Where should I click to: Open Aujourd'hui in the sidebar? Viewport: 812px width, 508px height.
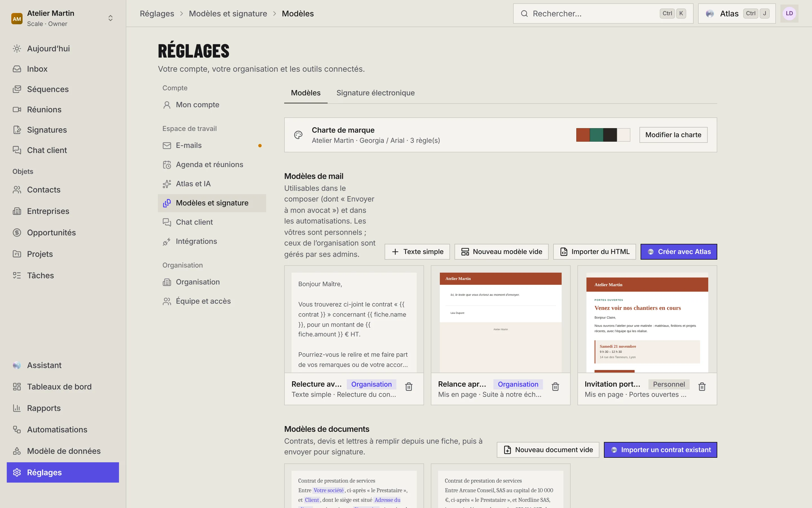tap(63, 48)
